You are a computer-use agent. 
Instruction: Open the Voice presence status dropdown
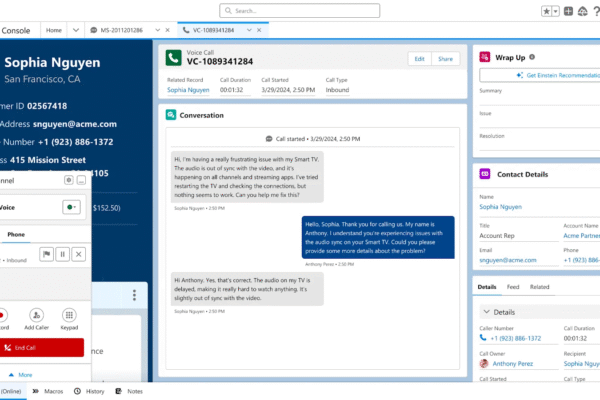72,207
